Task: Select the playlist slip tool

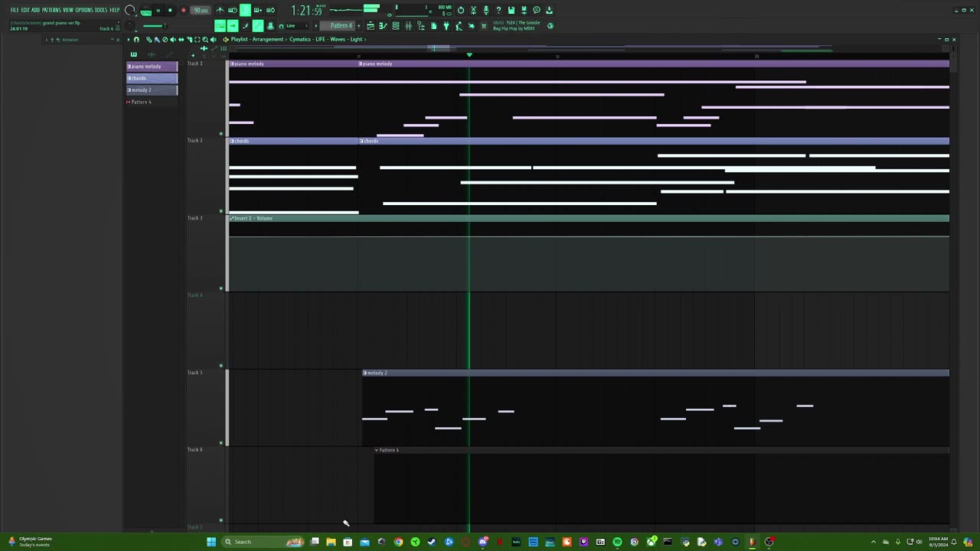Action: click(x=181, y=39)
